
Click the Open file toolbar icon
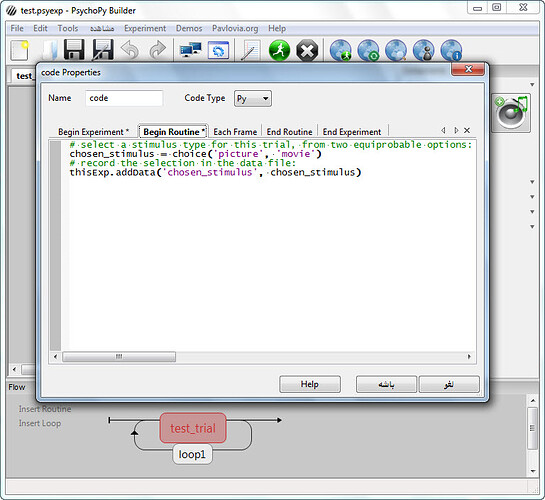(50, 50)
